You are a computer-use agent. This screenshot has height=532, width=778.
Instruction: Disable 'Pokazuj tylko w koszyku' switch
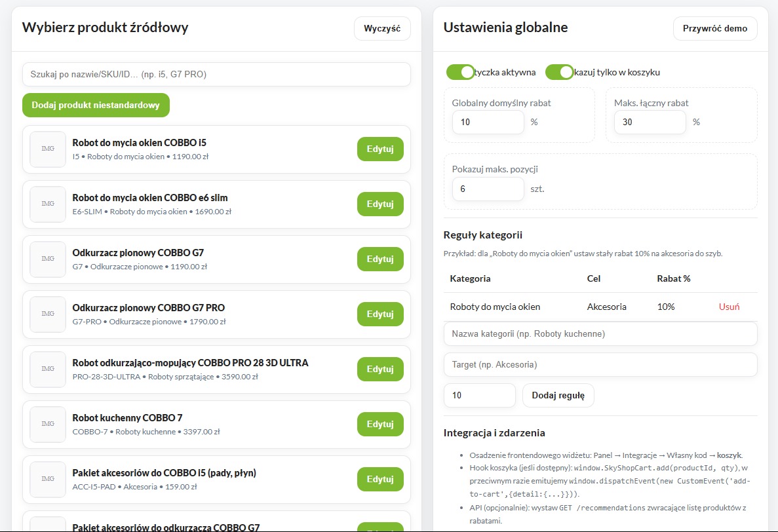559,72
